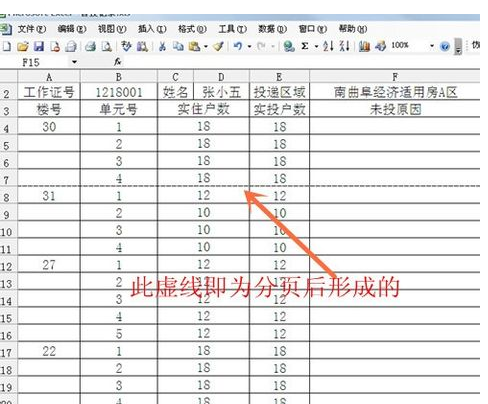Click the Permission icon in toolbar
This screenshot has width=488, height=404.
(x=55, y=46)
